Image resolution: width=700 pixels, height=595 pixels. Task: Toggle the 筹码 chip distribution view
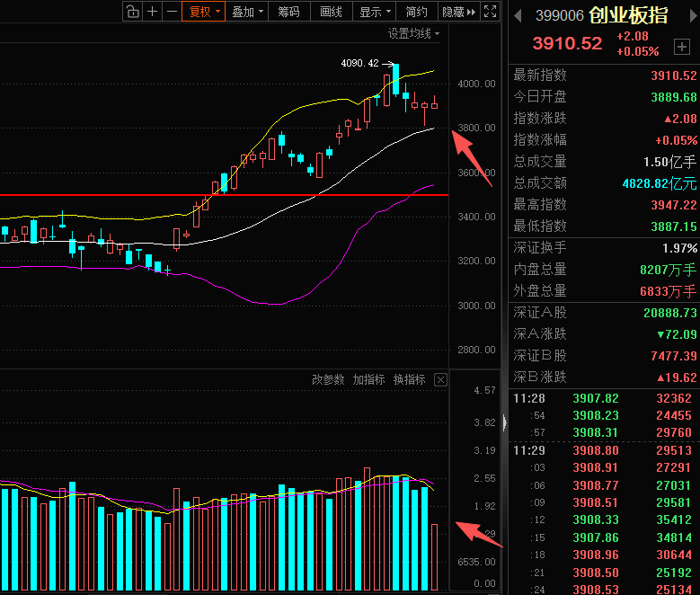point(288,12)
